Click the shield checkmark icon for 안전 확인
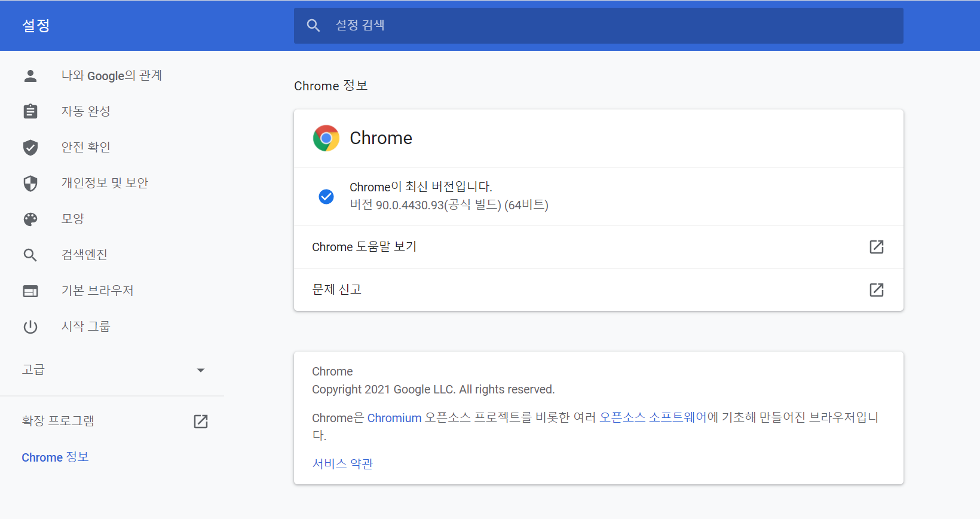The width and height of the screenshot is (980, 519). click(30, 147)
